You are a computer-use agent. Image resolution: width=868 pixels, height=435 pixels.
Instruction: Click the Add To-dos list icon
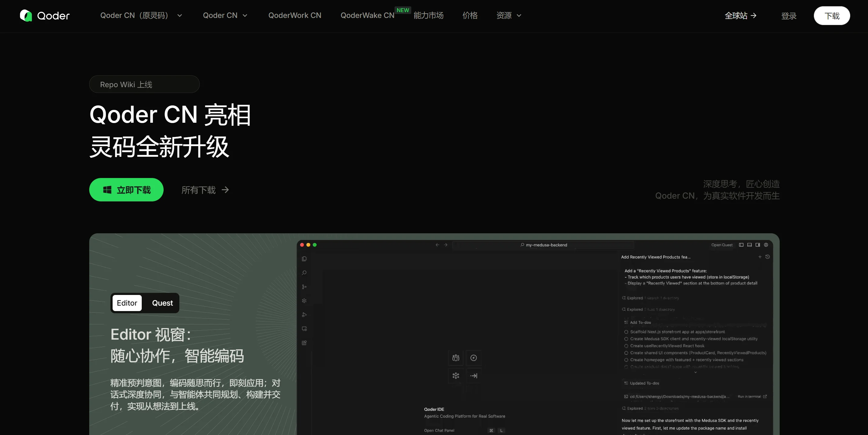coord(626,322)
